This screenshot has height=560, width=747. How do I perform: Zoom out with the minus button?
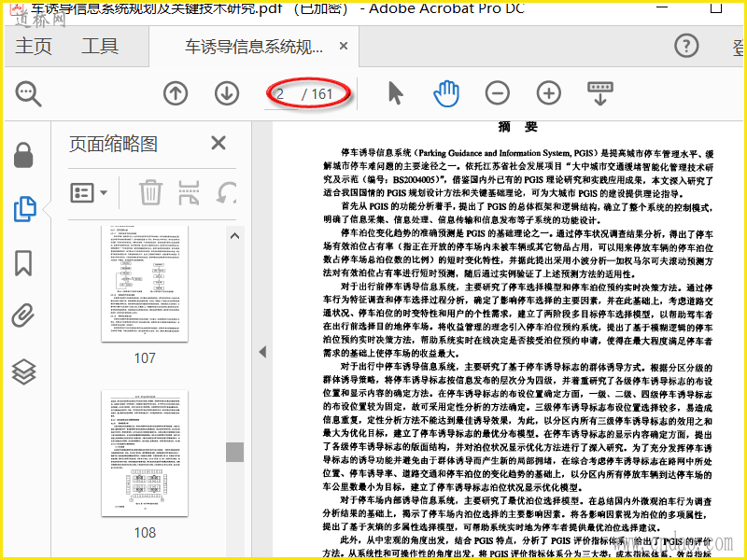(x=498, y=93)
